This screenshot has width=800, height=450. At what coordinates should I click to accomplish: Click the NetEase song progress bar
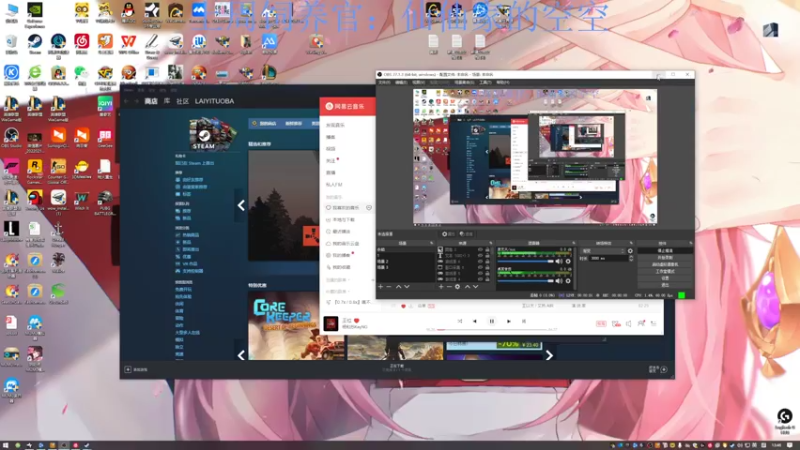click(494, 330)
